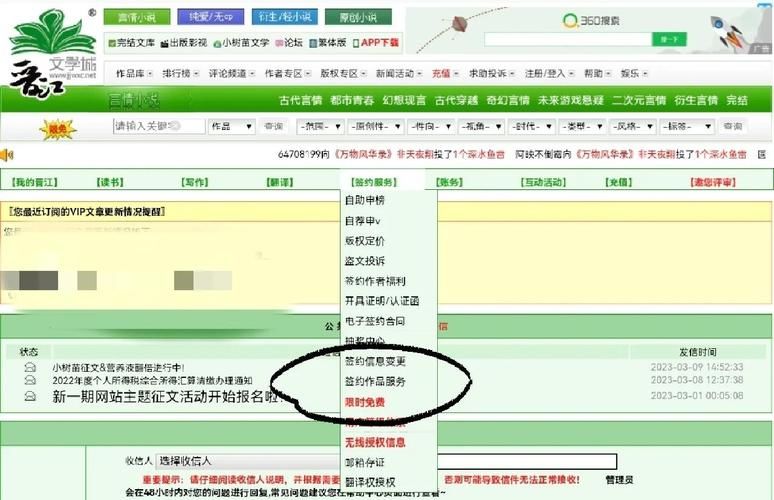Click the 限免 starburst badge

pyautogui.click(x=58, y=129)
